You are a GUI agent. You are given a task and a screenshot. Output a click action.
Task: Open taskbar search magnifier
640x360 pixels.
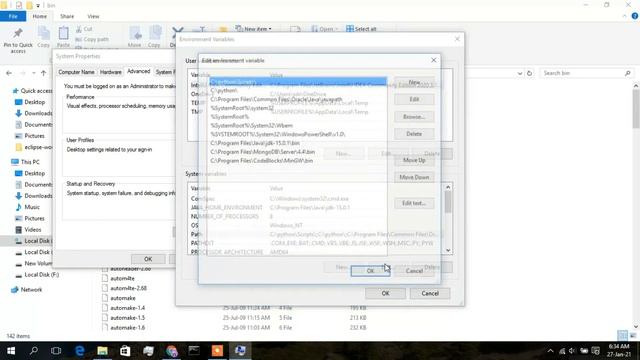34,351
